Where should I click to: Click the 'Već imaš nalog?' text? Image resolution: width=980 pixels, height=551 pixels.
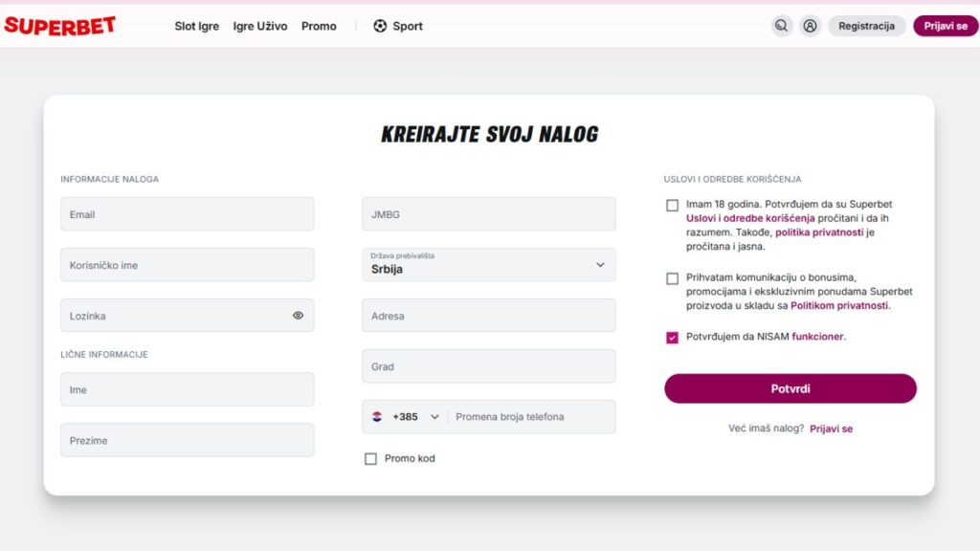click(766, 429)
